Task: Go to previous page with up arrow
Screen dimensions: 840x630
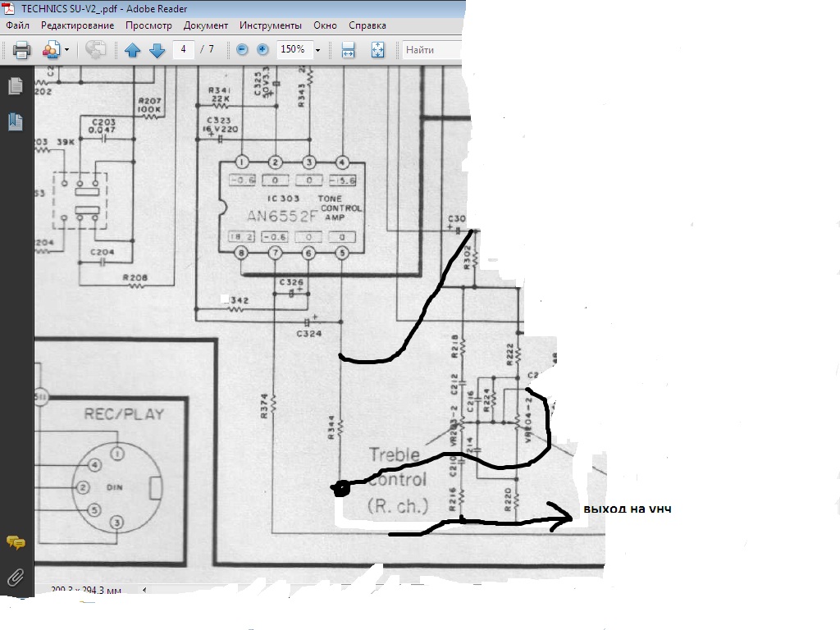Action: tap(132, 50)
